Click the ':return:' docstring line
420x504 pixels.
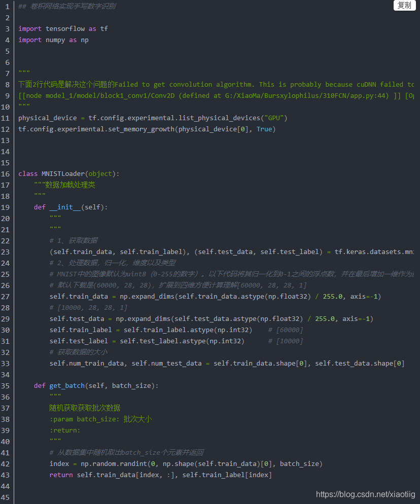(x=65, y=430)
